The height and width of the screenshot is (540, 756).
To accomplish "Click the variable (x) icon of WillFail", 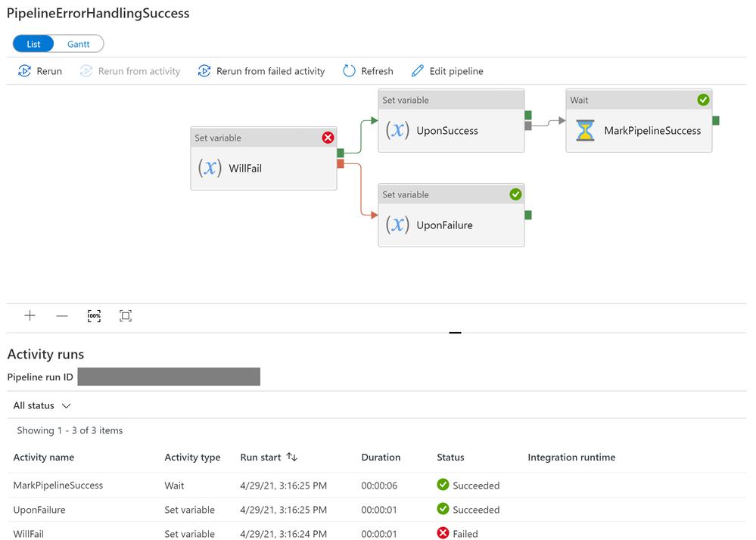I will (x=210, y=168).
